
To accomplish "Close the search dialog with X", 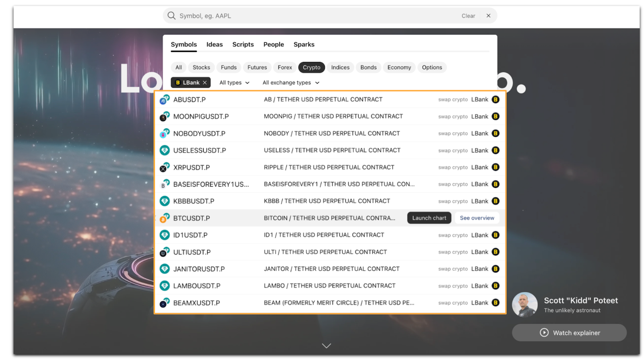I will click(x=488, y=16).
